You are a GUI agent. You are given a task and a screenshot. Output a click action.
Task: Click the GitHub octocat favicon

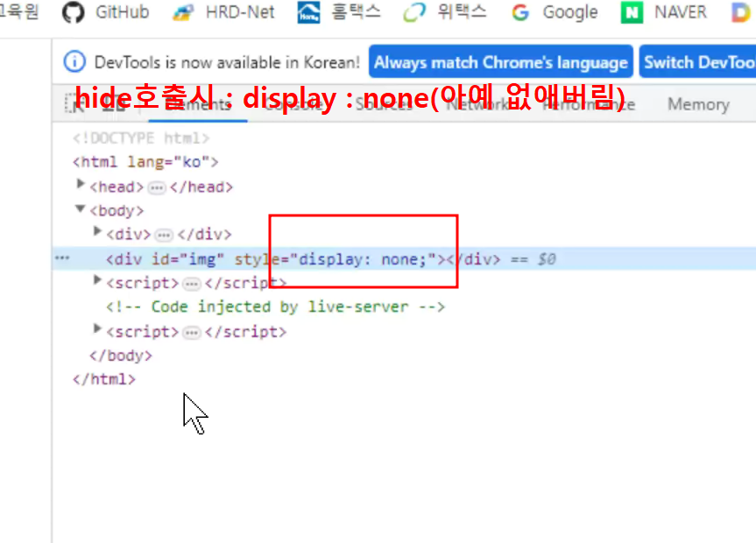coord(74,12)
